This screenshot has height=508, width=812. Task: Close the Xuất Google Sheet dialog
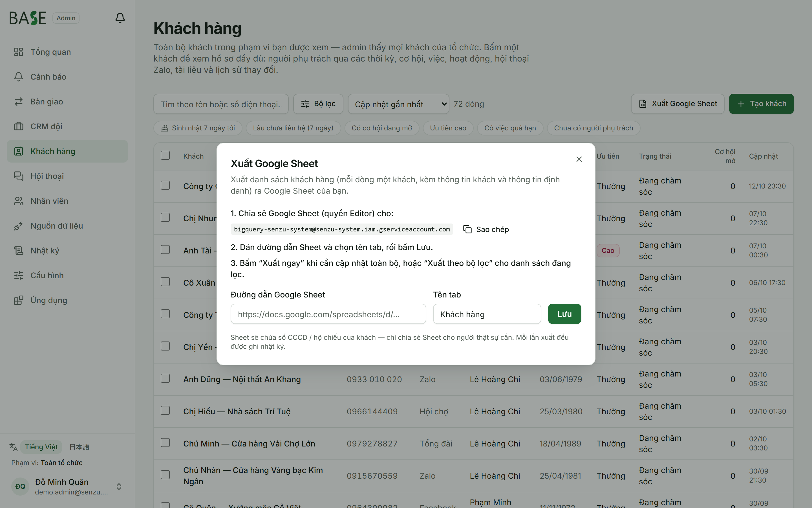tap(579, 159)
